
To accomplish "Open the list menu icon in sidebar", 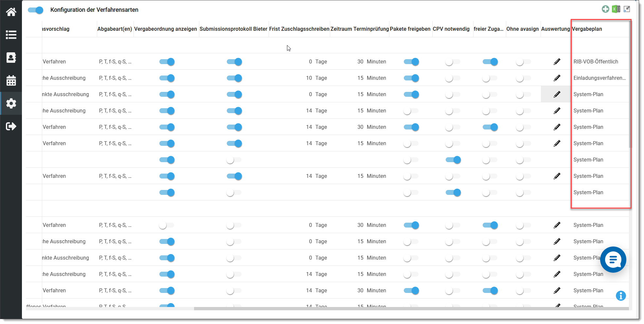I will point(11,35).
